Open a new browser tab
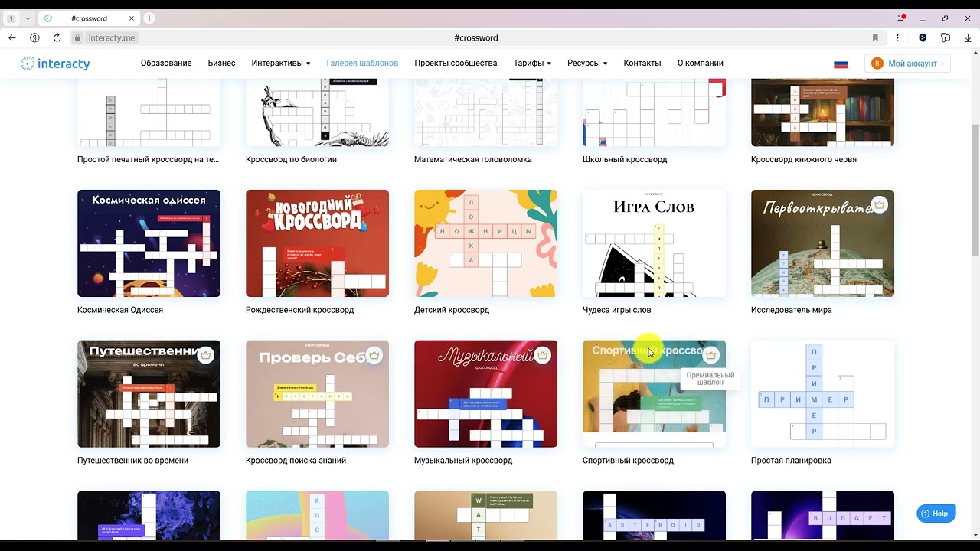Screen dimensions: 980x551 tap(149, 18)
